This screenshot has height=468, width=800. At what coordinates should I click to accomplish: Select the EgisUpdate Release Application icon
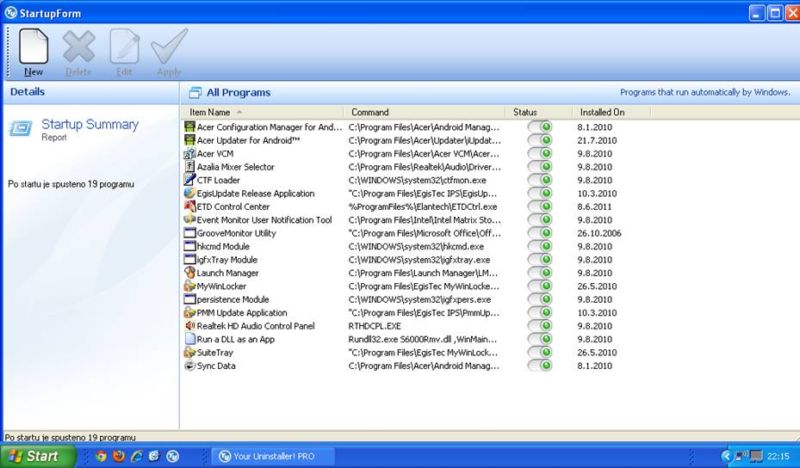coord(190,193)
